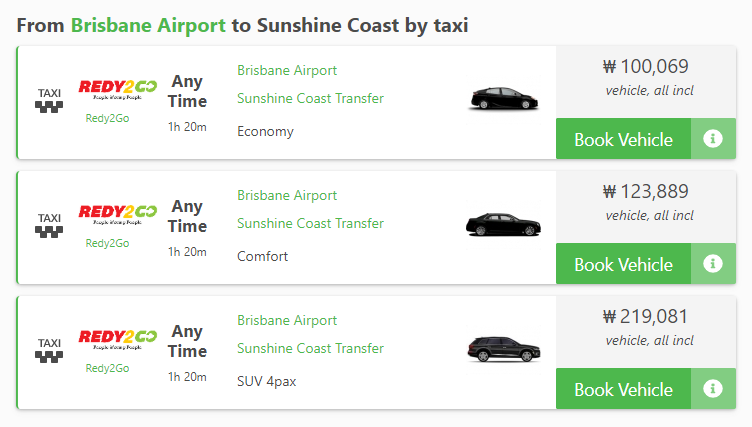Image resolution: width=752 pixels, height=427 pixels.
Task: Click the info icon for SUV 4pax vehicle
Action: click(713, 389)
